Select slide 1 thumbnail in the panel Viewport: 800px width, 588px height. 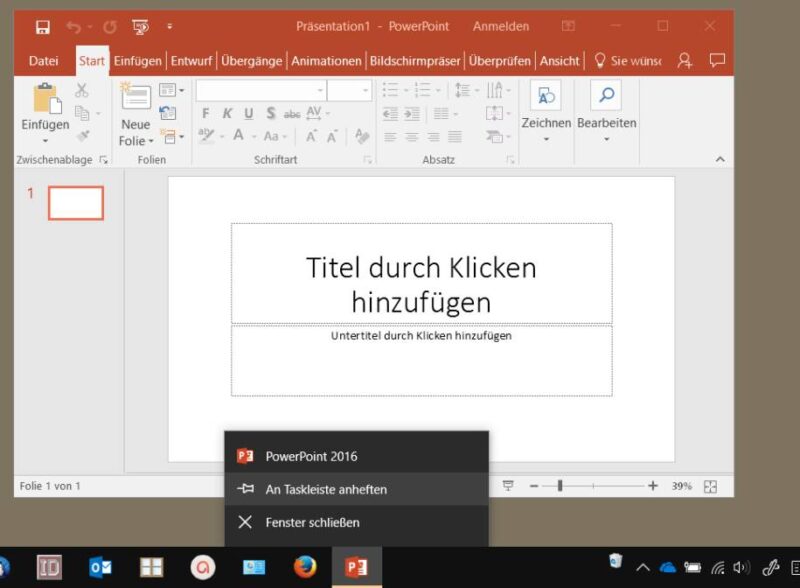coord(76,203)
